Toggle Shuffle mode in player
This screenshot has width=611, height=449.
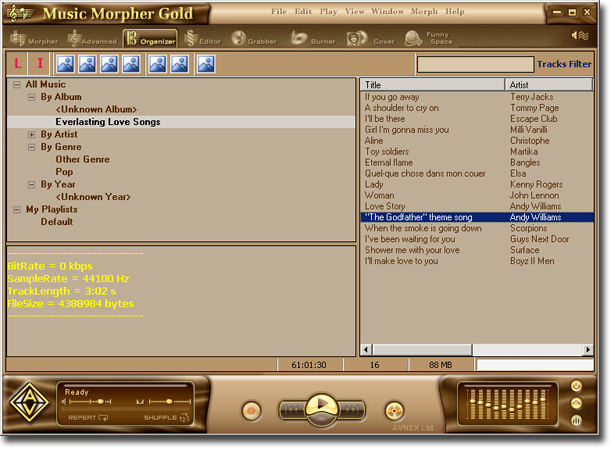[x=165, y=418]
